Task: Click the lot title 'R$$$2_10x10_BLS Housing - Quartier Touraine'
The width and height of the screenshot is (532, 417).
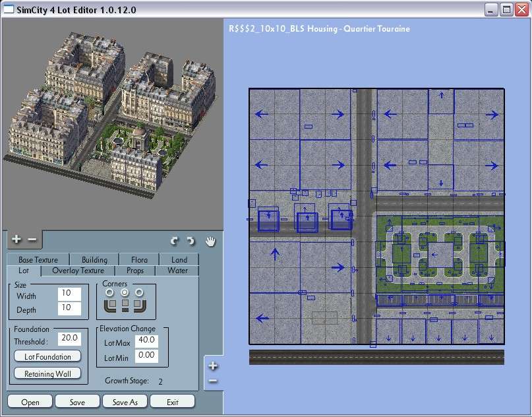Action: pyautogui.click(x=319, y=28)
